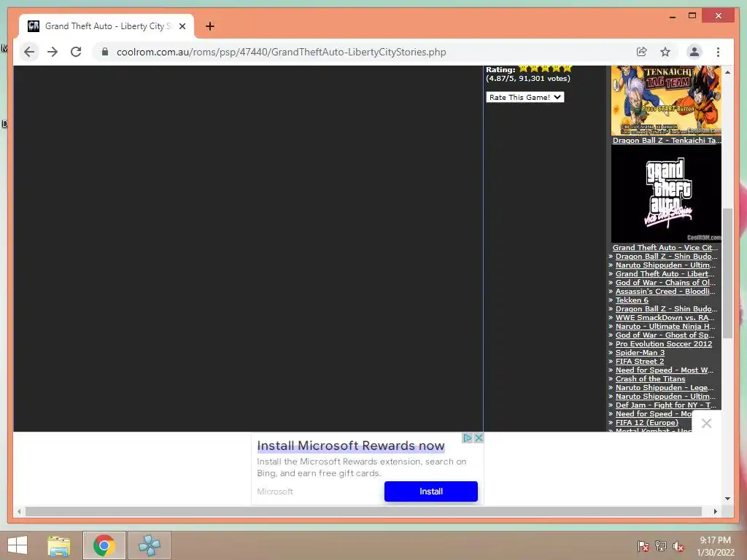
Task: Share this page icon
Action: click(x=642, y=52)
